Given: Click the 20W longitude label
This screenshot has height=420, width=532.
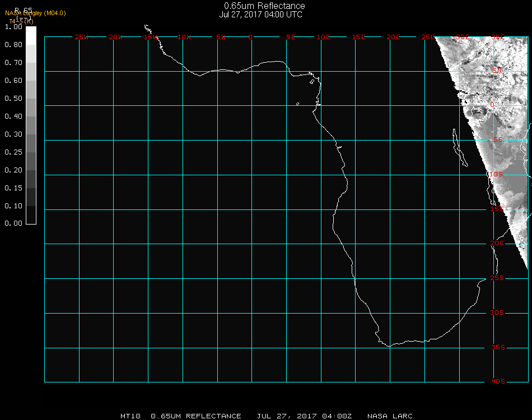Looking at the screenshot, I should pos(116,37).
